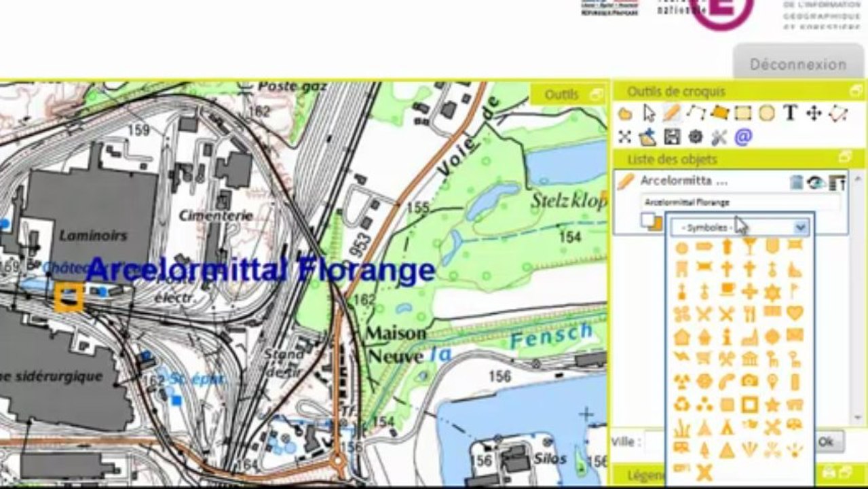Choose the five-point star symbol

(772, 405)
